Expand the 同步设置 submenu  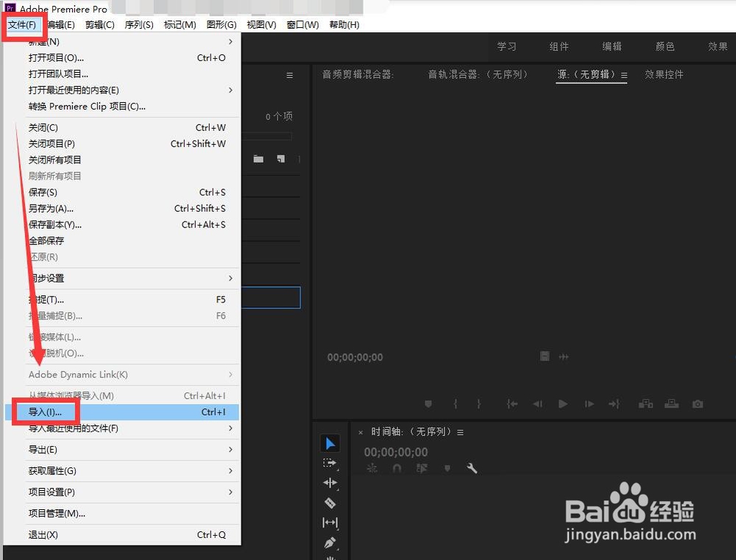(122, 278)
